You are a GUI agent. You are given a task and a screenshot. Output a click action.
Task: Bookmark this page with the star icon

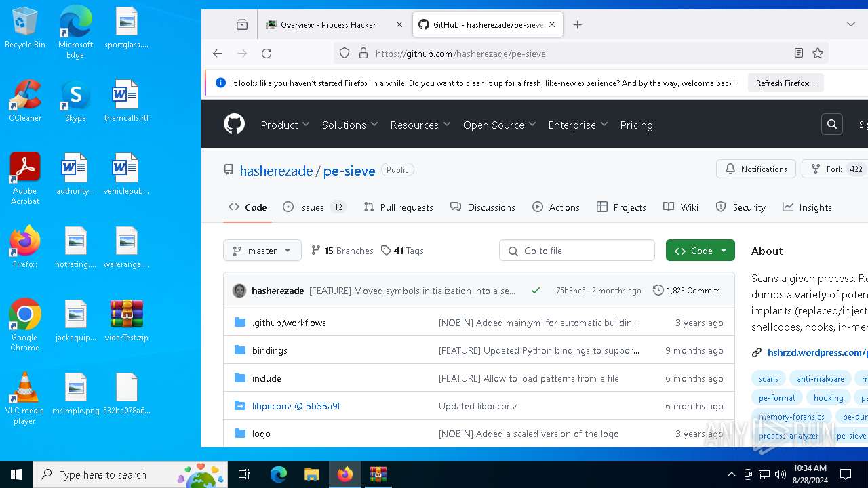(818, 53)
